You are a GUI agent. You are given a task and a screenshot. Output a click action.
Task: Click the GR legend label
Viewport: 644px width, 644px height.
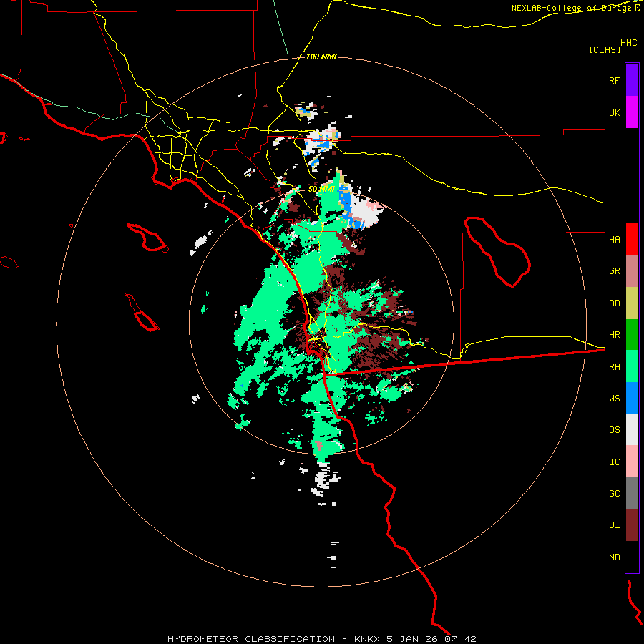point(614,271)
